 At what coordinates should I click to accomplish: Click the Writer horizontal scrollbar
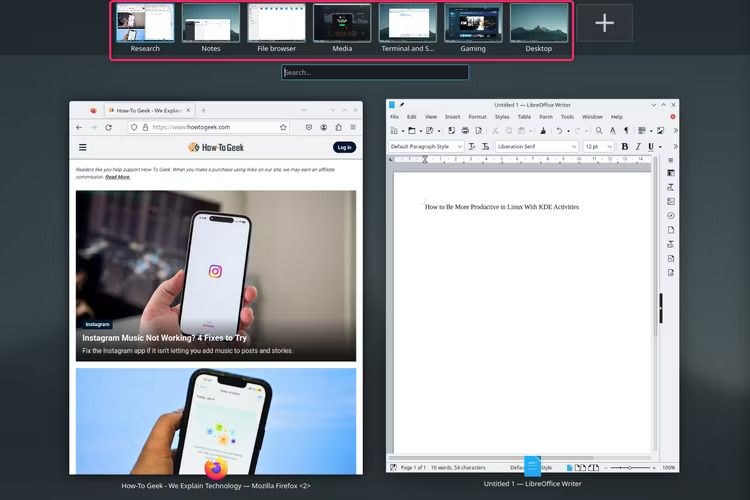coord(493,457)
